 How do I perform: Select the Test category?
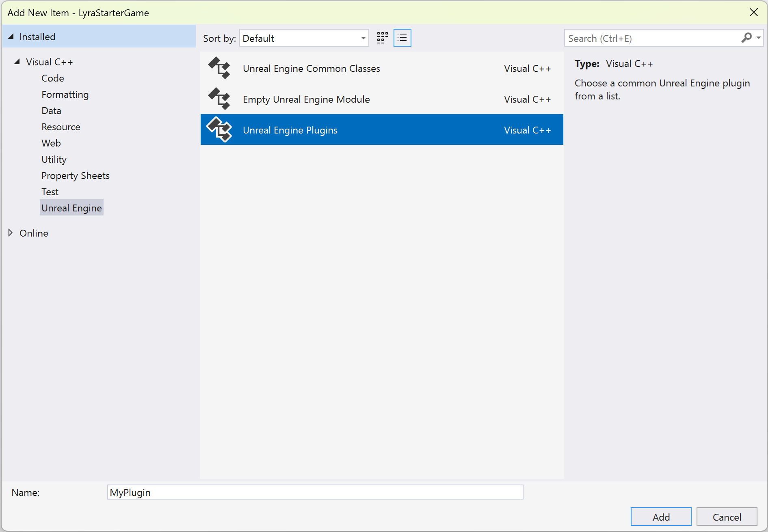(x=50, y=192)
